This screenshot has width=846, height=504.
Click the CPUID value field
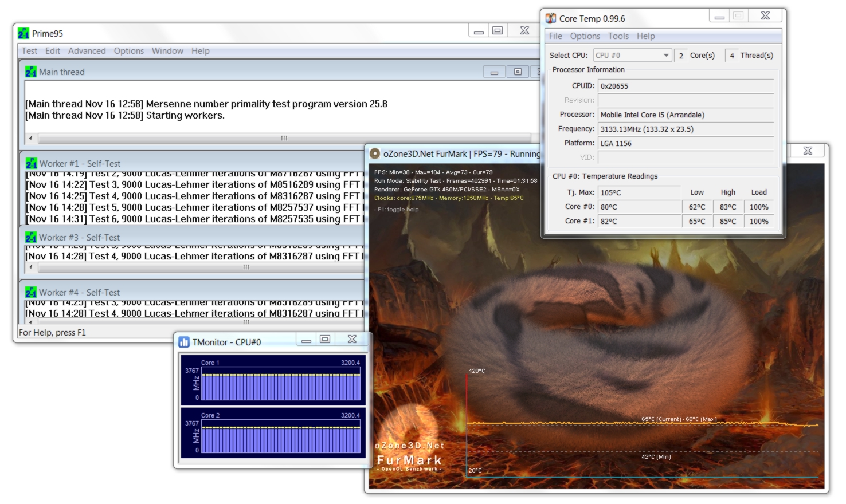686,86
